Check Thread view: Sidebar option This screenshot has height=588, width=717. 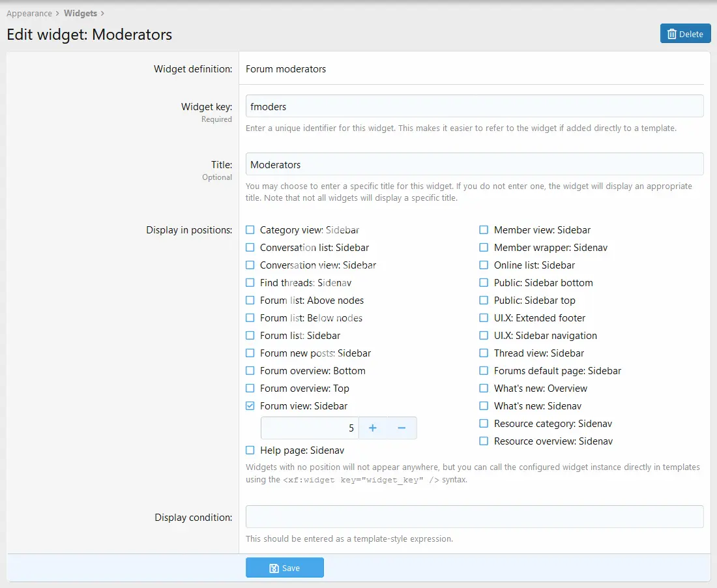[484, 353]
